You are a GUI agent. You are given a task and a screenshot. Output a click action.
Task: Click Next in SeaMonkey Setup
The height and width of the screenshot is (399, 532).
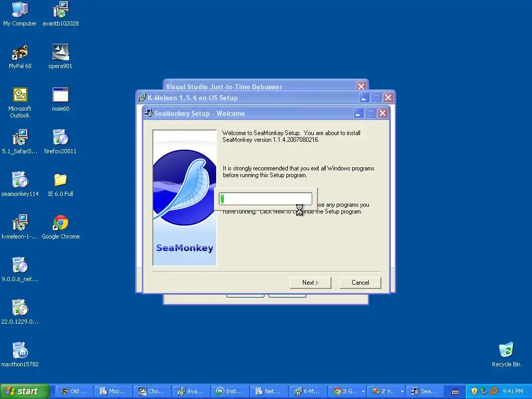[311, 283]
